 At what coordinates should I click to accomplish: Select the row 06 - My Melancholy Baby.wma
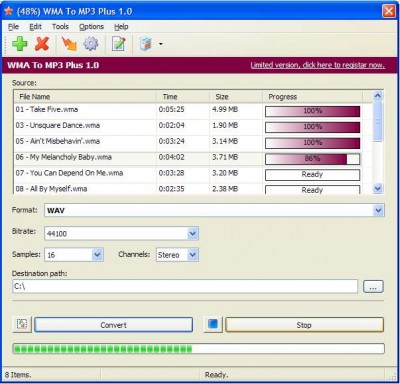tap(193, 158)
